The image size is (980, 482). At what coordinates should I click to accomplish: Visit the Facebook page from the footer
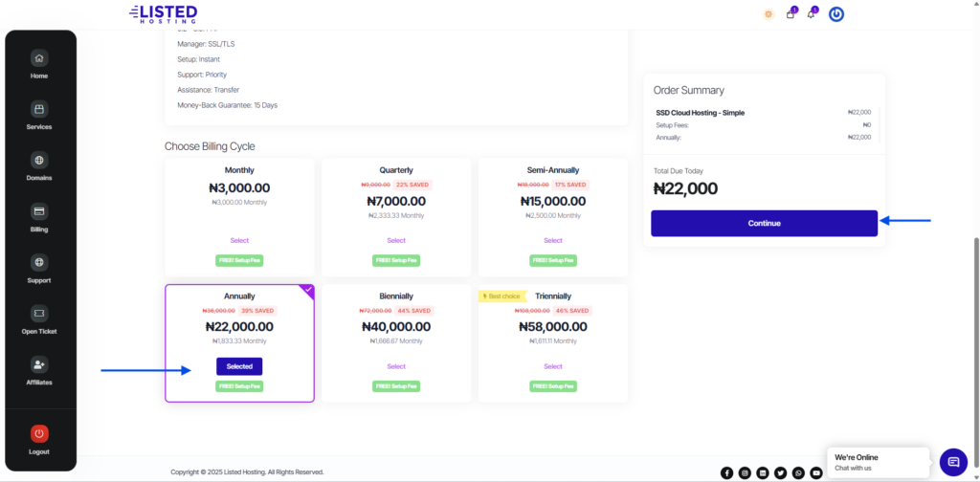[726, 472]
